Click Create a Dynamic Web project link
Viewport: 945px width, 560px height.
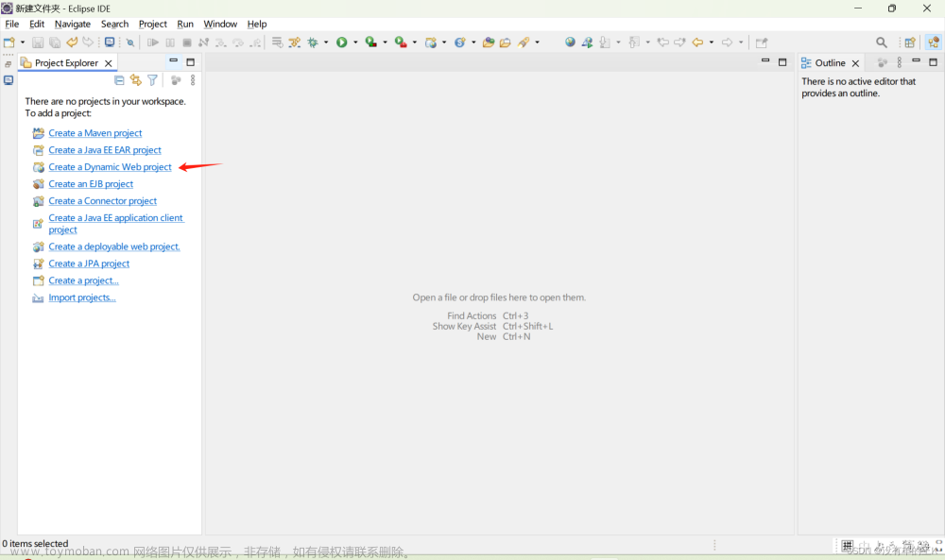110,167
